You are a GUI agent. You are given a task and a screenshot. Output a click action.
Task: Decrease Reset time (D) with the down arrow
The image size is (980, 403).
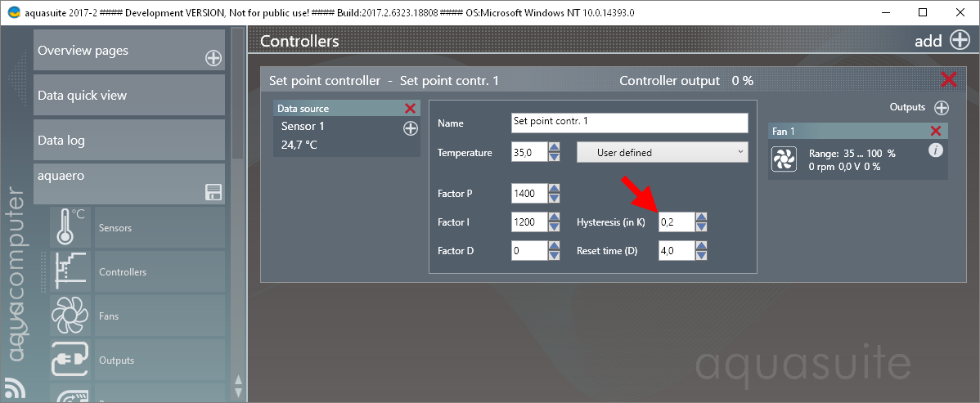(701, 256)
